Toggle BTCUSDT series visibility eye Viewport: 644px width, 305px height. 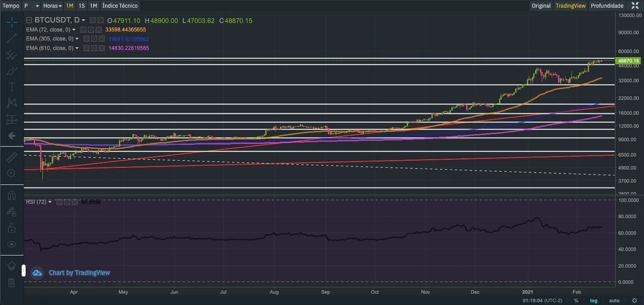tap(93, 20)
